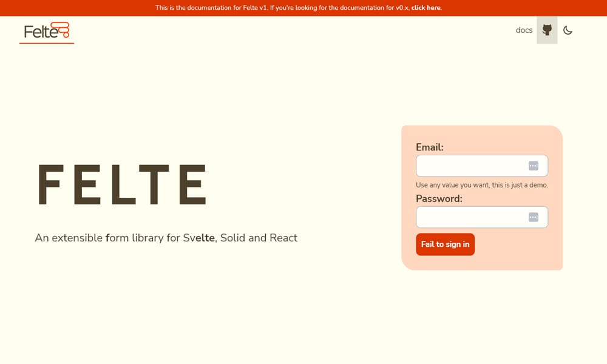This screenshot has width=607, height=364.
Task: Follow the 'click here' v0.x docs link
Action: click(426, 8)
